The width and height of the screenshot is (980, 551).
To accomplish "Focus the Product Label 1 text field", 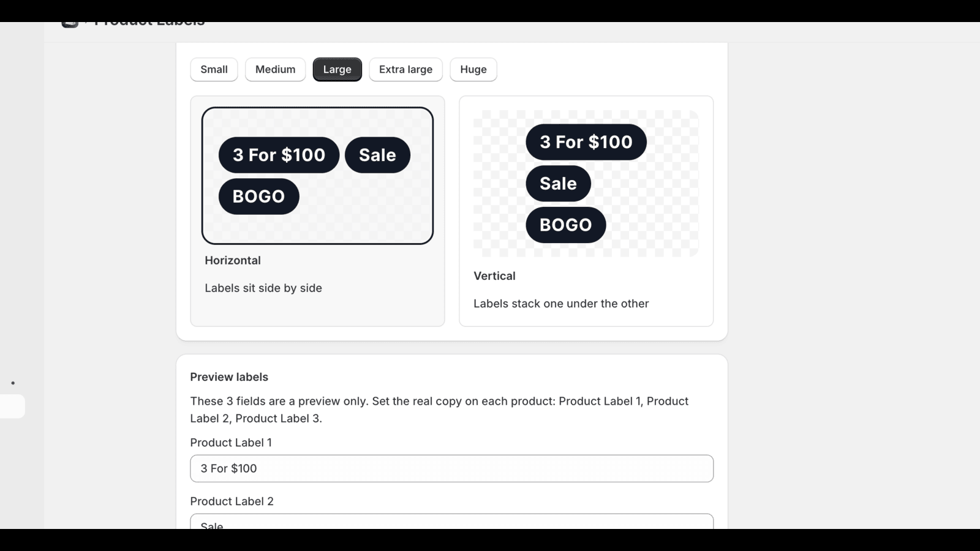I will [x=451, y=468].
